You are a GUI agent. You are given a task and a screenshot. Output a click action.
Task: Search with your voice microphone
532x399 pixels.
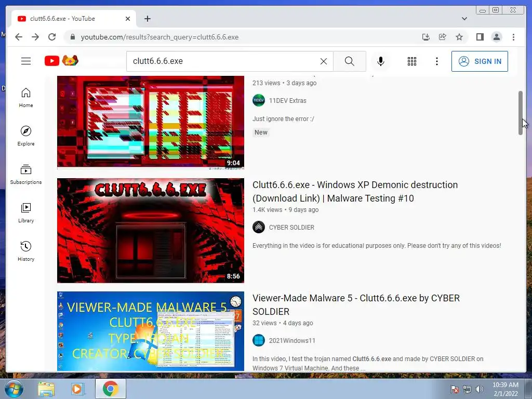click(381, 61)
